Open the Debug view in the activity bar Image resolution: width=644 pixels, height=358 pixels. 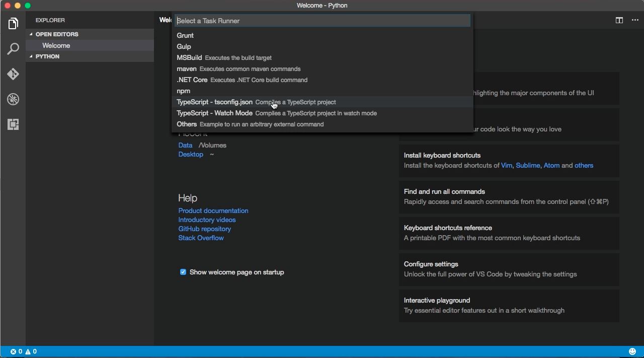pyautogui.click(x=13, y=99)
